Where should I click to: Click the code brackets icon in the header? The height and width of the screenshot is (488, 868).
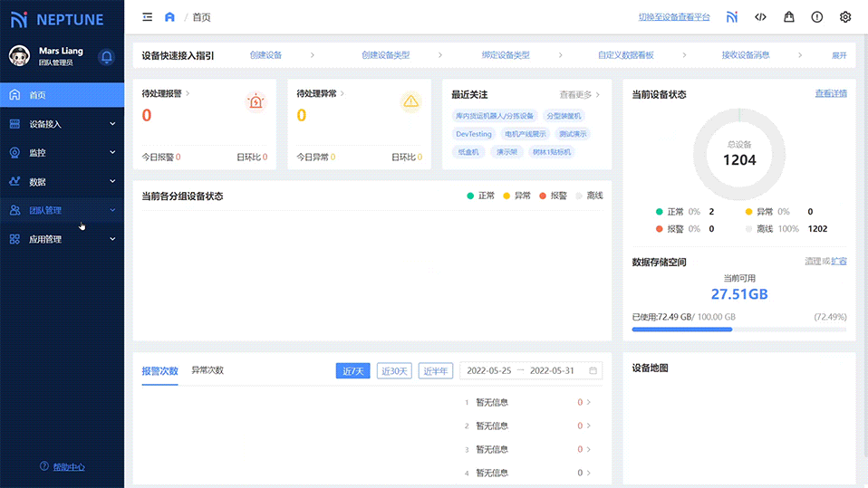[760, 17]
